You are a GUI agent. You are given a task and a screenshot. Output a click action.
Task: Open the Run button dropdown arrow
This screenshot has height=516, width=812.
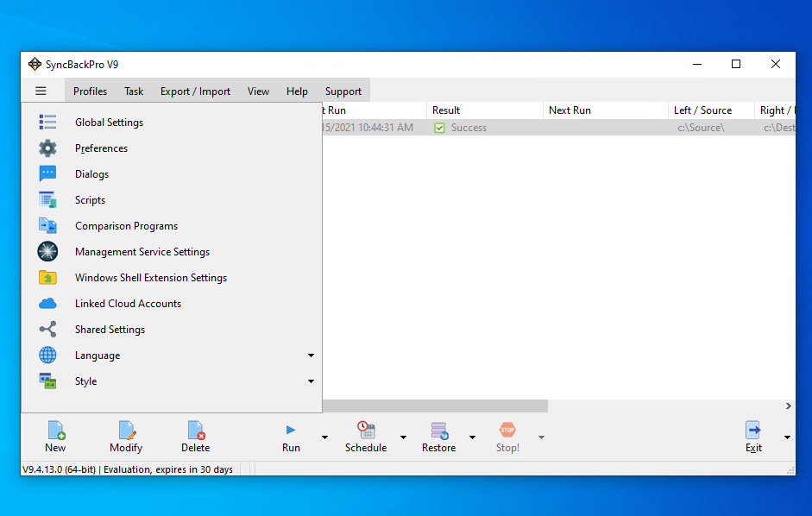tap(324, 437)
